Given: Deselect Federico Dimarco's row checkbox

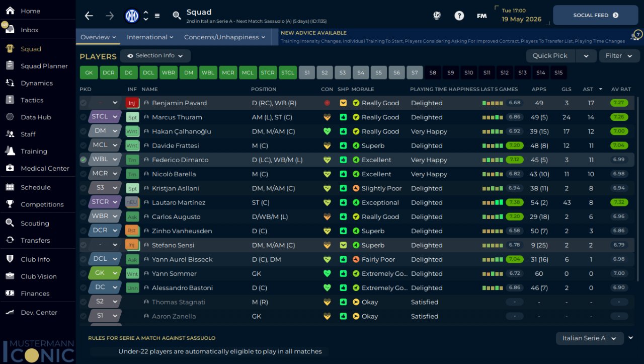Looking at the screenshot, I should [x=83, y=160].
